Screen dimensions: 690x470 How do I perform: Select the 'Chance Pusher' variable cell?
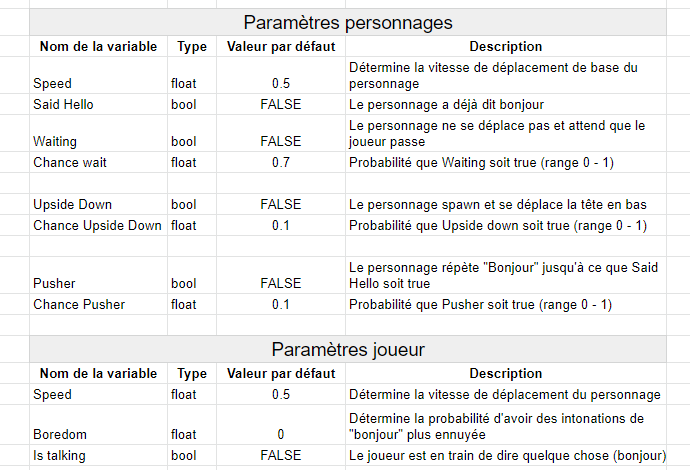point(99,305)
